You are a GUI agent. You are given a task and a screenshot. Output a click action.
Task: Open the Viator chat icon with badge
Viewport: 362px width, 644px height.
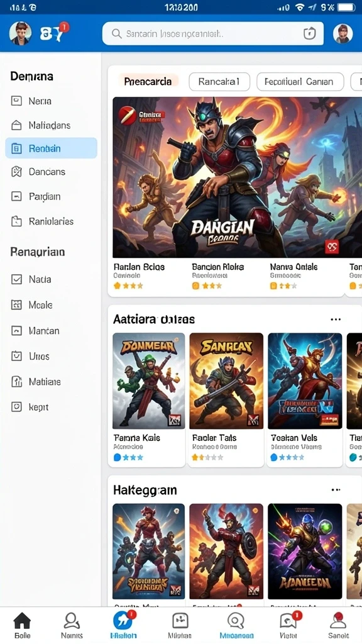click(x=288, y=620)
